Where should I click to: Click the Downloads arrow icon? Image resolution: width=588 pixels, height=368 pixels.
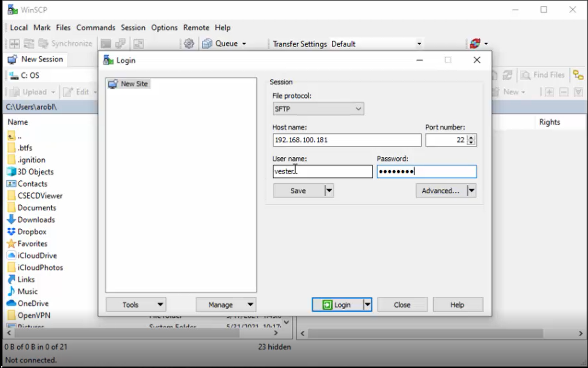(12, 220)
